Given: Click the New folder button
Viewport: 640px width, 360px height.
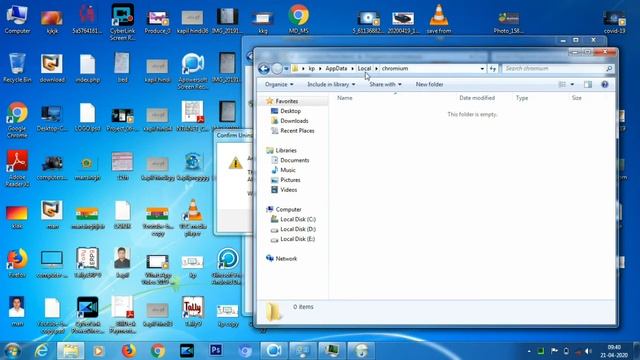Looking at the screenshot, I should pyautogui.click(x=429, y=84).
